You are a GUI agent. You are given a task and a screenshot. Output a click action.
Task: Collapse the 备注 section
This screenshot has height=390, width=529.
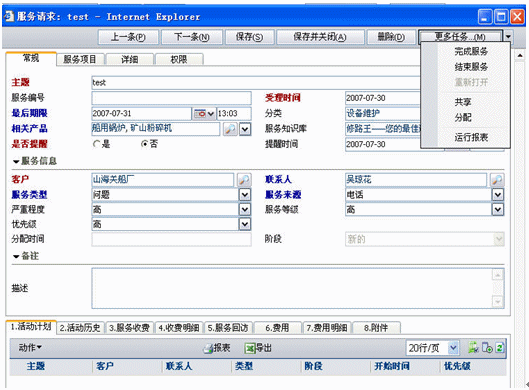click(16, 257)
